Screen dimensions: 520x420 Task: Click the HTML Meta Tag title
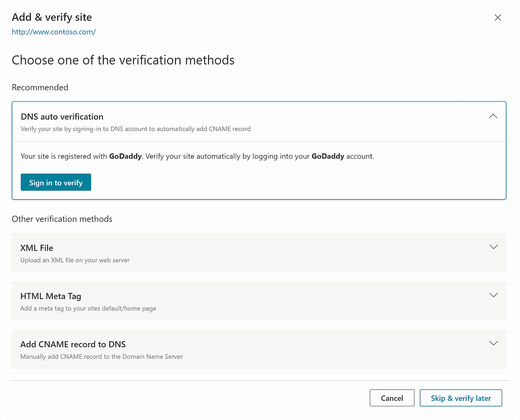51,296
